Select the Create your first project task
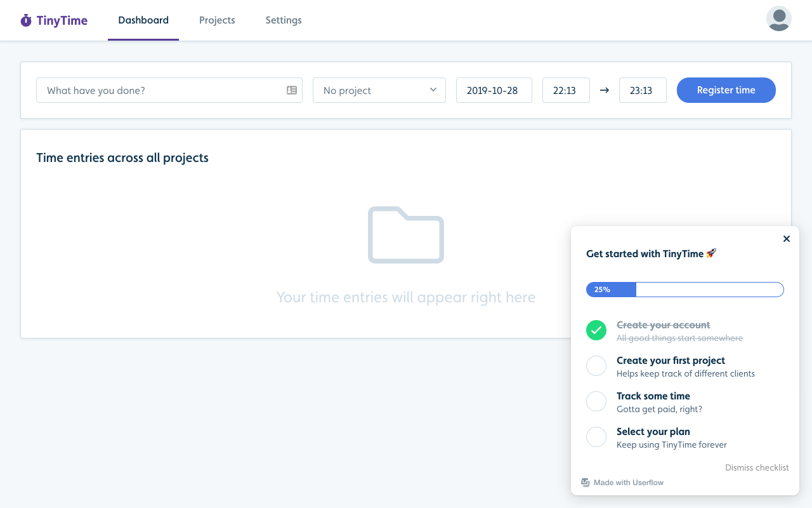Image resolution: width=812 pixels, height=508 pixels. coord(685,366)
